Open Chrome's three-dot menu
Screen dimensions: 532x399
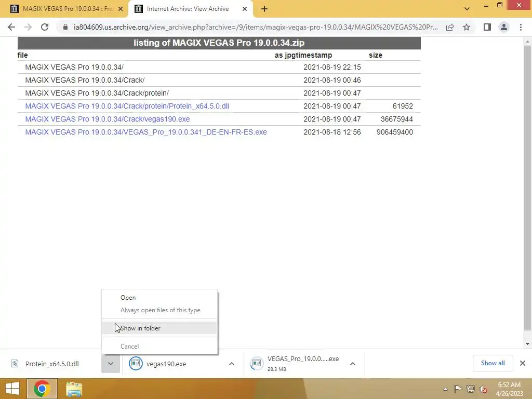pyautogui.click(x=521, y=27)
